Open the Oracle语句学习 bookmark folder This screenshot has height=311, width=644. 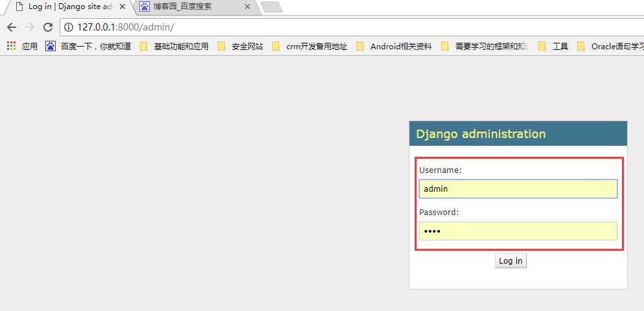pos(610,47)
